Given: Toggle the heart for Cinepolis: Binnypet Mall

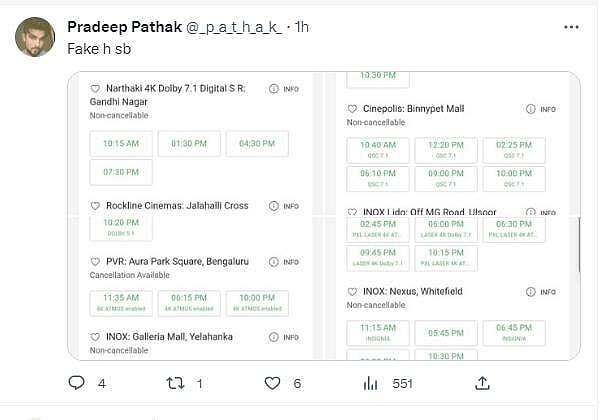Looking at the screenshot, I should 353,109.
